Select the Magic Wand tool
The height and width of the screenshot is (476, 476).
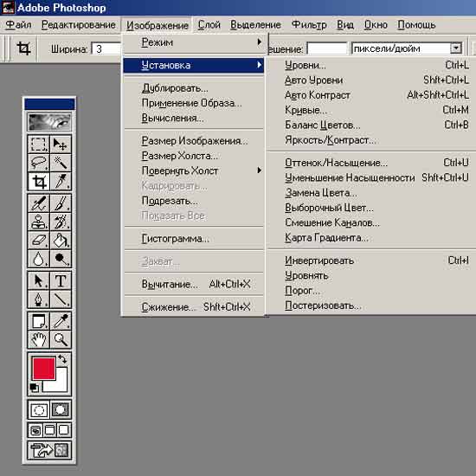point(61,163)
